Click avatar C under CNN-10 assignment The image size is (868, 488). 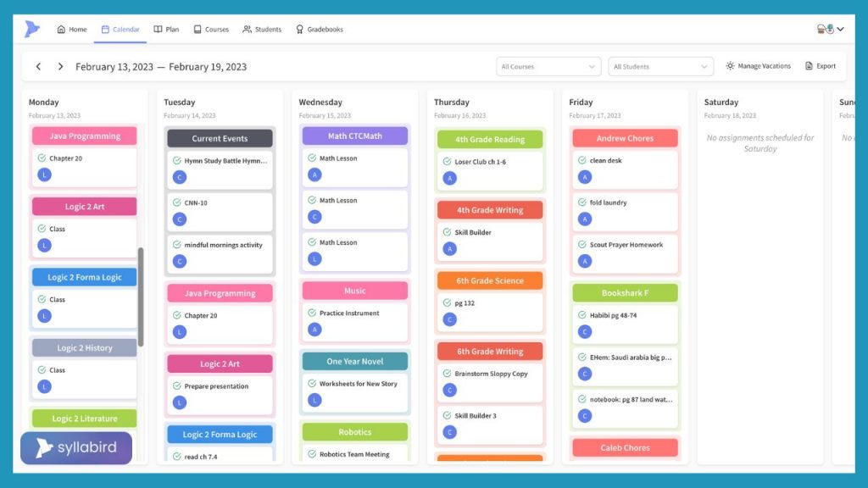pyautogui.click(x=180, y=219)
